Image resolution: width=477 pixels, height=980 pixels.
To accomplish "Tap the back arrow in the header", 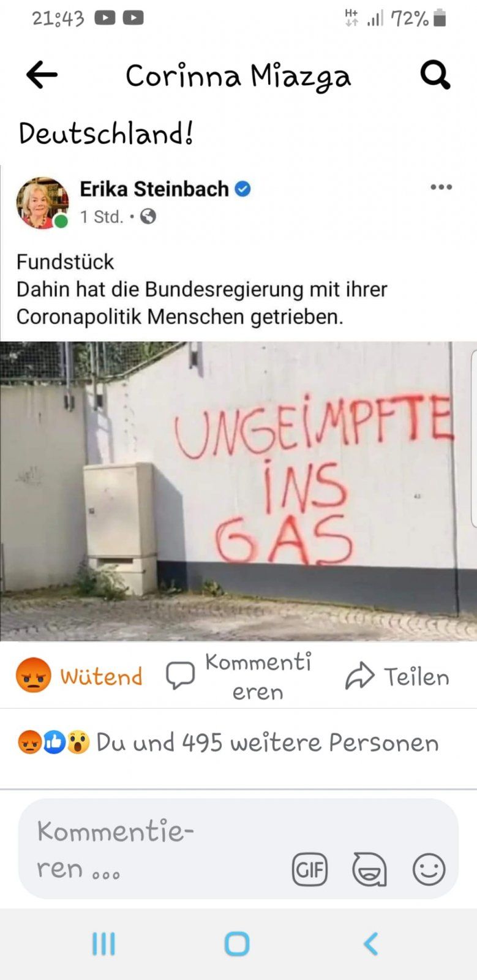I will (42, 75).
